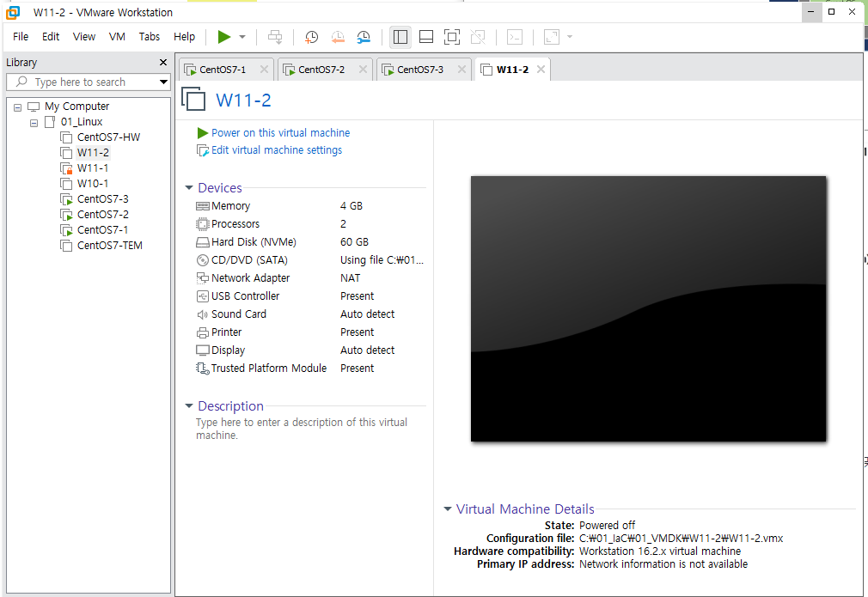Enter full screen mode icon
Screen dimensions: 868x597
(x=452, y=37)
